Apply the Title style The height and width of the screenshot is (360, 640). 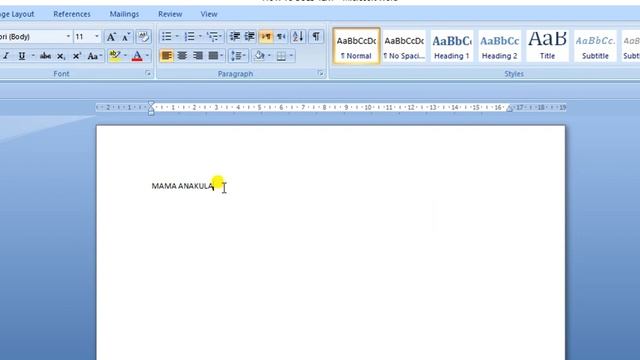(547, 46)
